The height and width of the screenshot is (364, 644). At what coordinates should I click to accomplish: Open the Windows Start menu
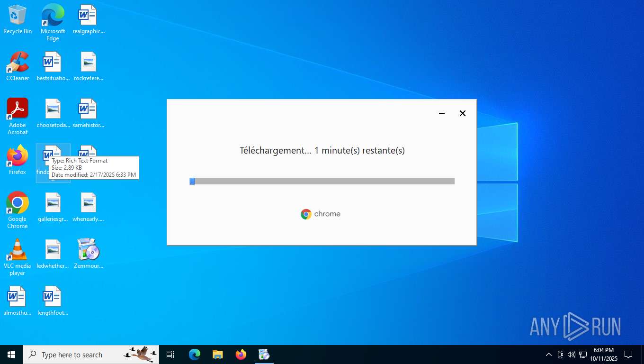pyautogui.click(x=11, y=355)
